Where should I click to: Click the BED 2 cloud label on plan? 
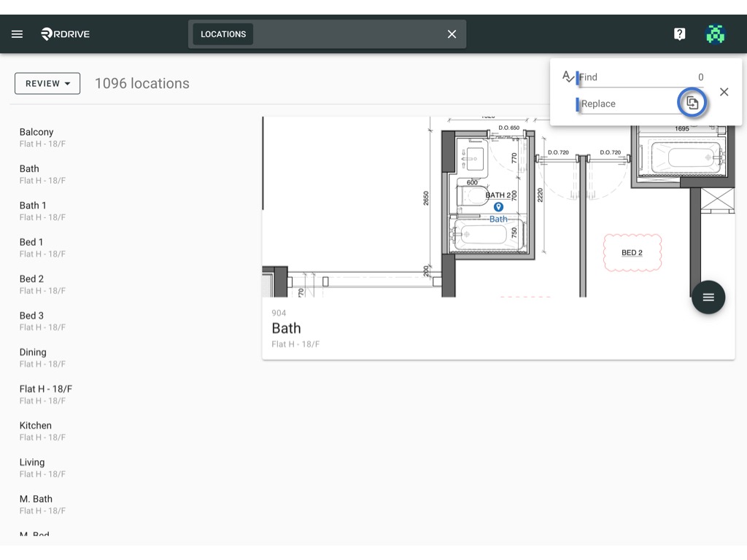(632, 253)
